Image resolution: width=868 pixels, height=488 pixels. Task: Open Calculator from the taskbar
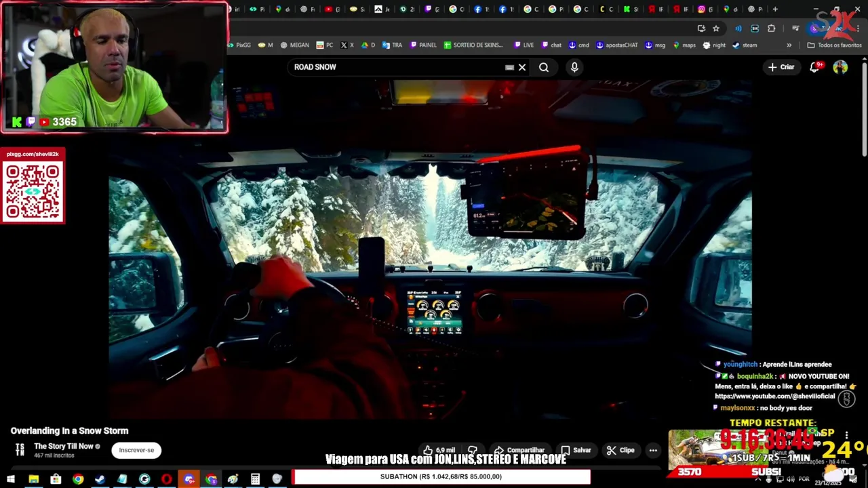click(255, 479)
